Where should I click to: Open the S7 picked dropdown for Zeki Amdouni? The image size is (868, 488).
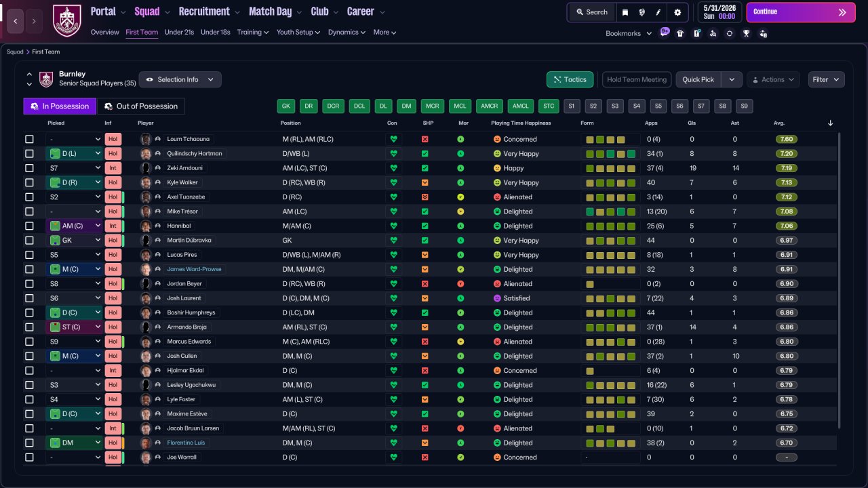pyautogui.click(x=74, y=168)
